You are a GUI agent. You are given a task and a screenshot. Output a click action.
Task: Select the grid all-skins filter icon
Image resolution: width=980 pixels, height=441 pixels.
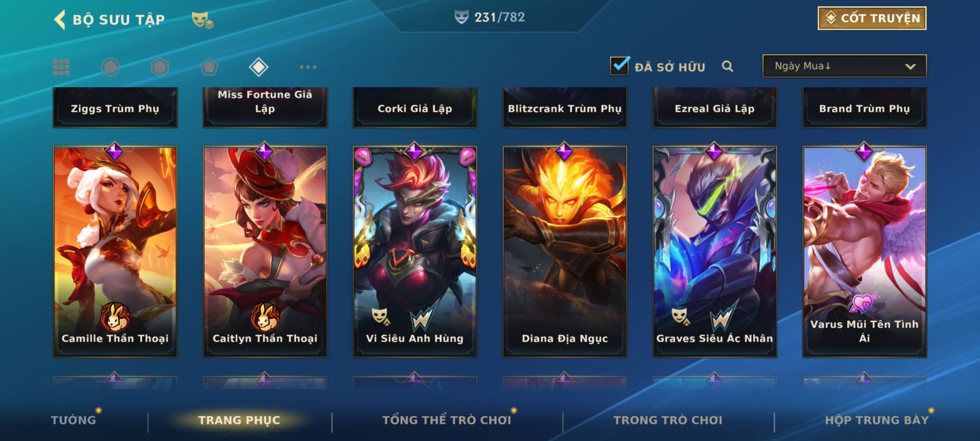pyautogui.click(x=61, y=67)
